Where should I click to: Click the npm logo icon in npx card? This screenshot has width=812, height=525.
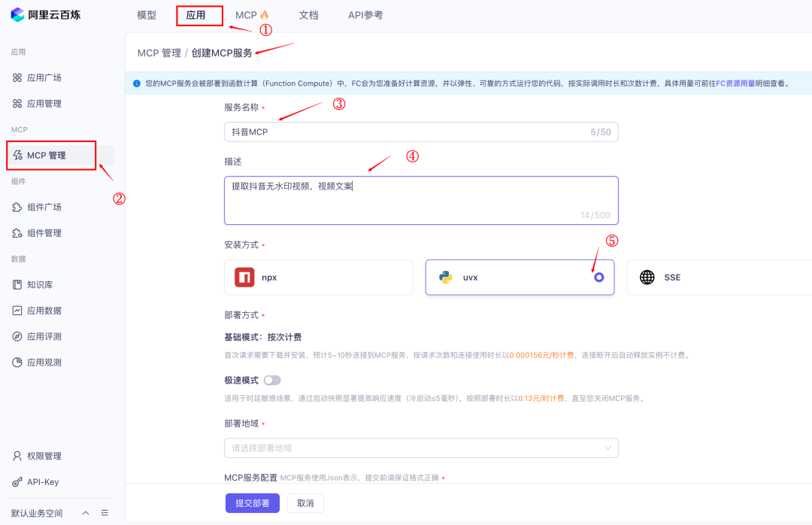(x=244, y=278)
